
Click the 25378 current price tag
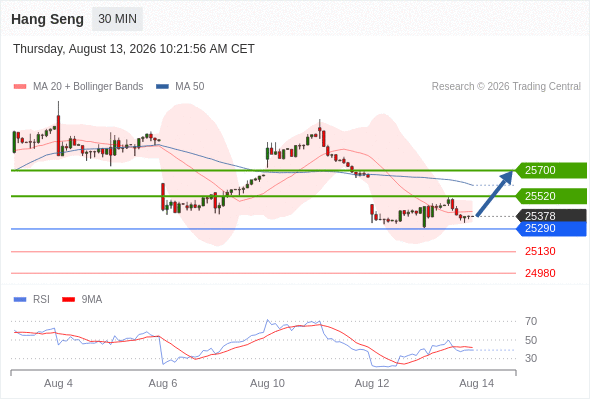click(x=552, y=216)
